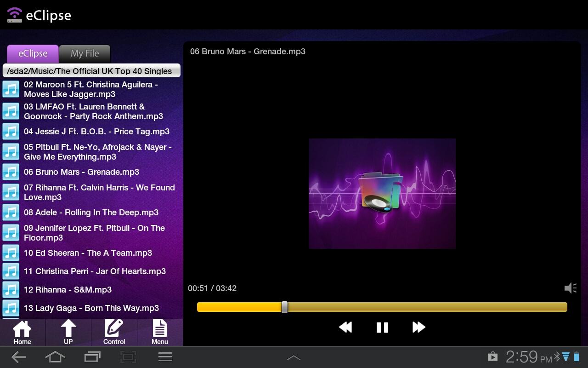Viewport: 588px width, 368px height.
Task: Select 05 Pitbull Give Me Everything.mp3
Action: [x=98, y=152]
